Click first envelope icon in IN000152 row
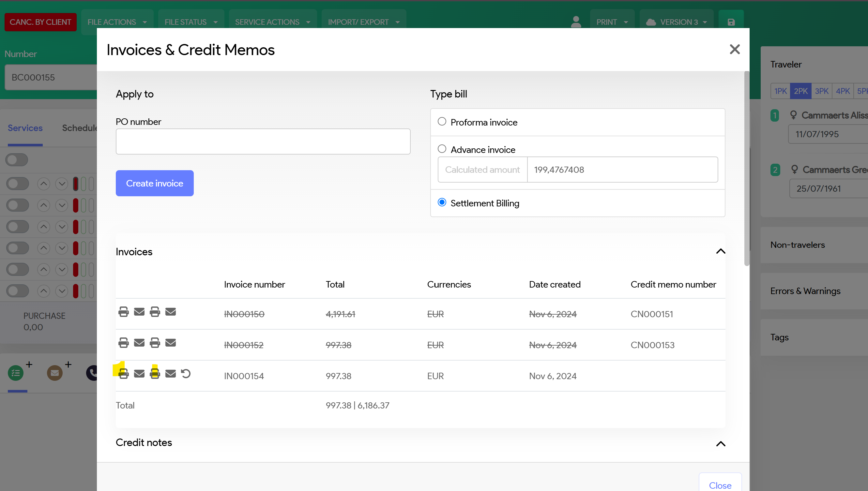Image resolution: width=868 pixels, height=491 pixels. pyautogui.click(x=139, y=343)
